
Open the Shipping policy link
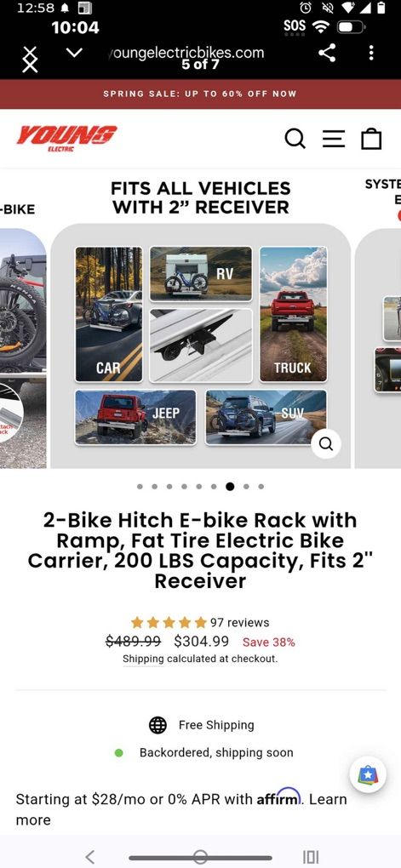point(143,659)
